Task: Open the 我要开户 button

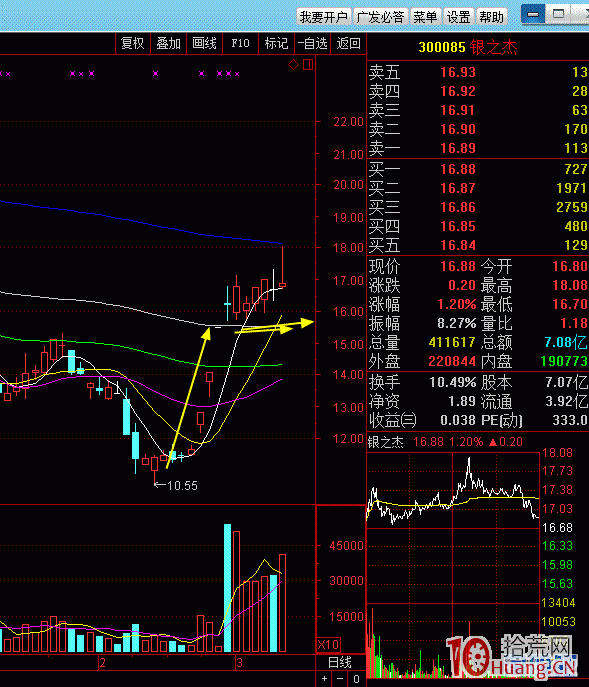Action: [324, 17]
